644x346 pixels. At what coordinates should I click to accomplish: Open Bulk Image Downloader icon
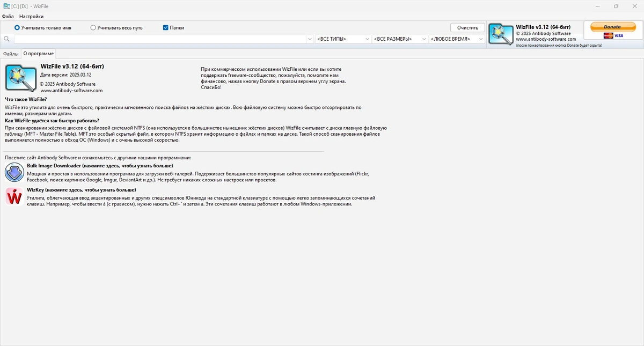coord(13,173)
